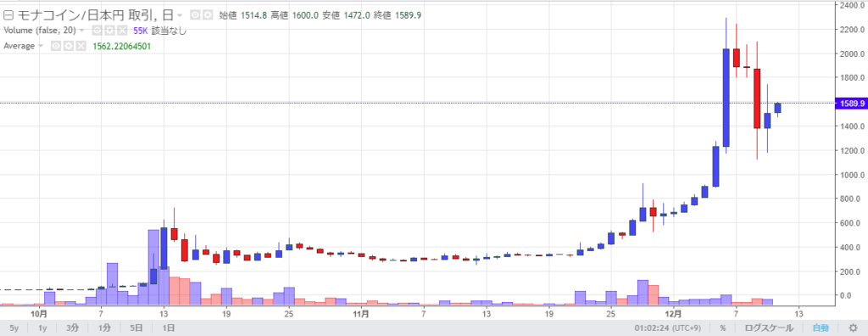
Task: Click the 1000.0 price axis label
Action: click(853, 175)
